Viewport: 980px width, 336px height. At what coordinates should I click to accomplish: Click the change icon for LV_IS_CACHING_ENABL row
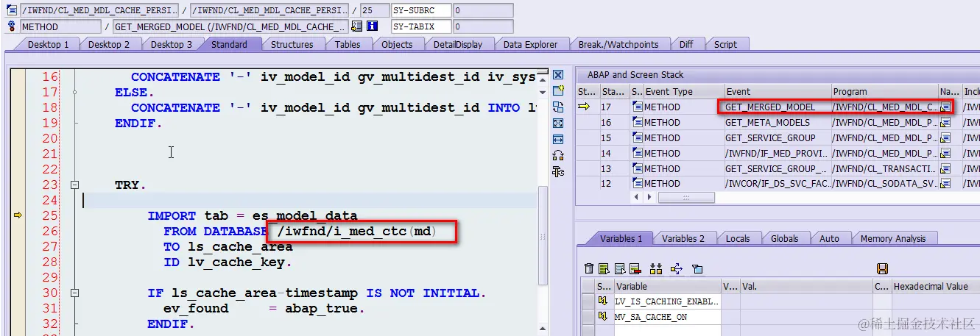point(604,301)
